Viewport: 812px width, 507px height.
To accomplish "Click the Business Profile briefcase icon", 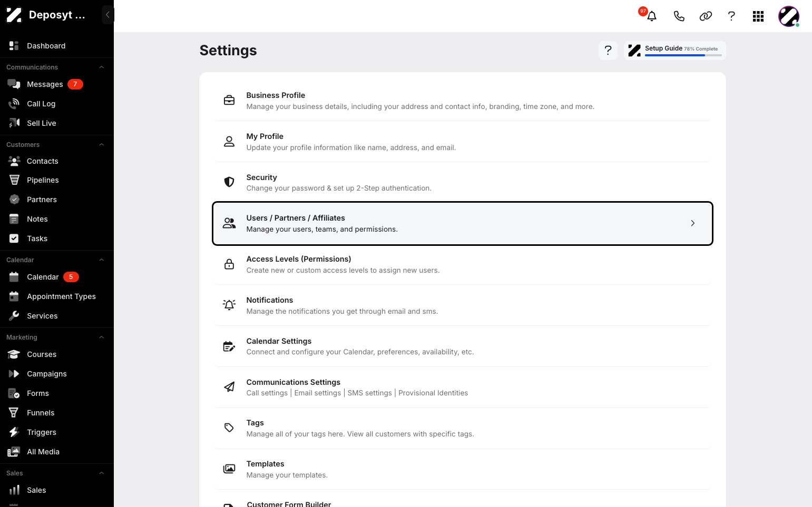I will 229,100.
